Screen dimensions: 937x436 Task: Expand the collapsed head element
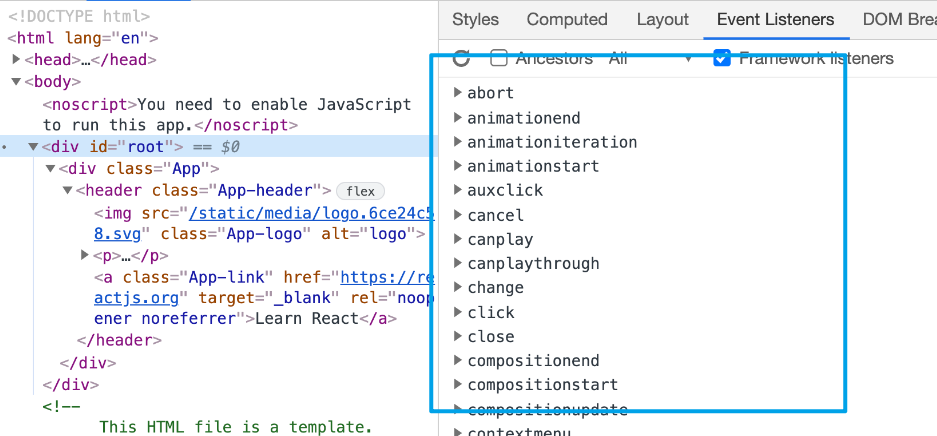(16, 60)
